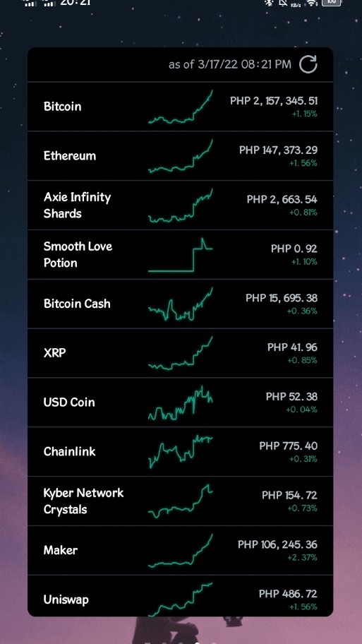This screenshot has height=644, width=362.
Task: Tap the refresh icon in widget header
Action: [x=308, y=64]
